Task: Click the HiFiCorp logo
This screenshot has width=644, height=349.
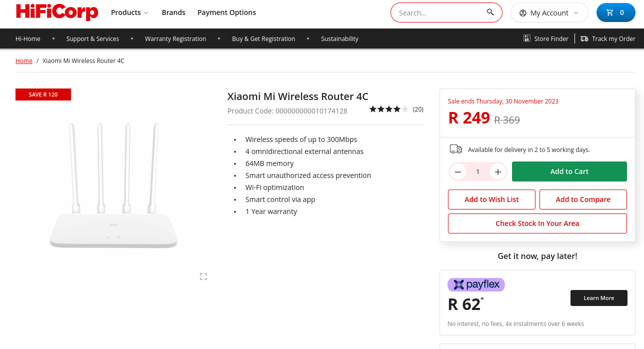Action: [57, 12]
